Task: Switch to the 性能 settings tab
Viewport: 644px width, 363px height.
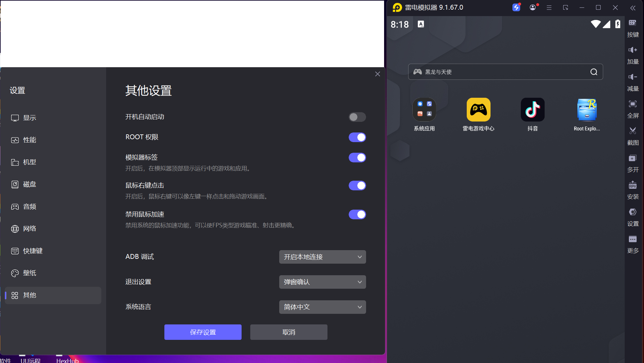Action: pos(30,140)
